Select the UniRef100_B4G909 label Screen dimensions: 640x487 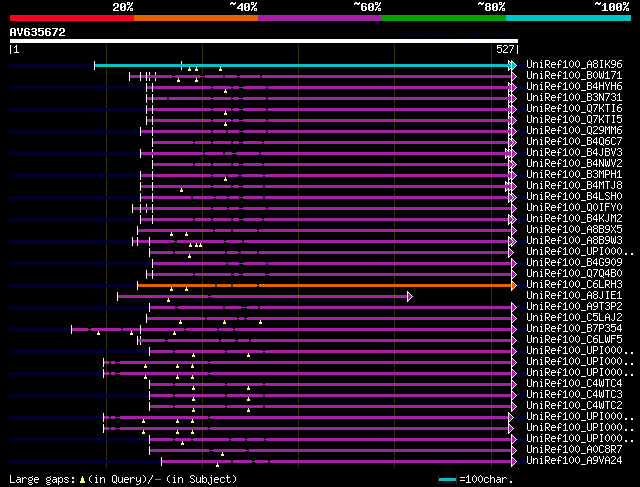[x=574, y=263]
